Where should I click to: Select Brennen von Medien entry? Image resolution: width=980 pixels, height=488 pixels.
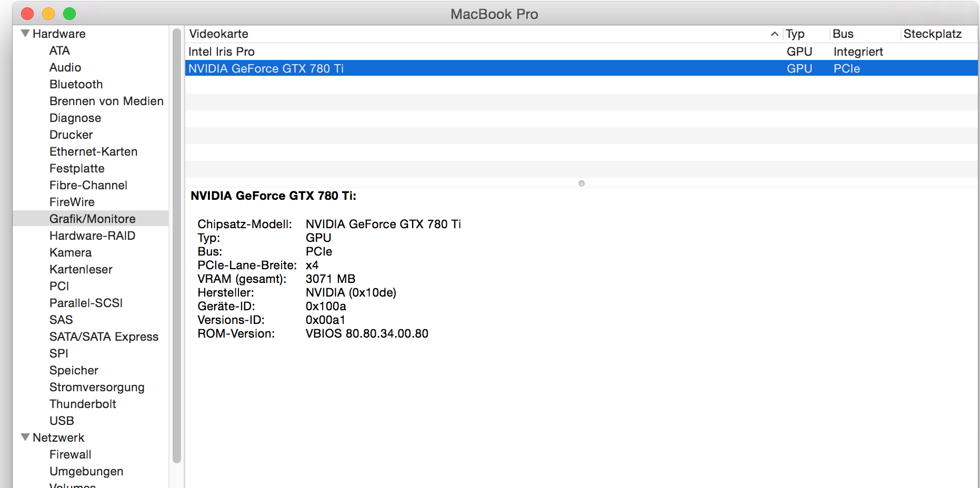coord(106,101)
